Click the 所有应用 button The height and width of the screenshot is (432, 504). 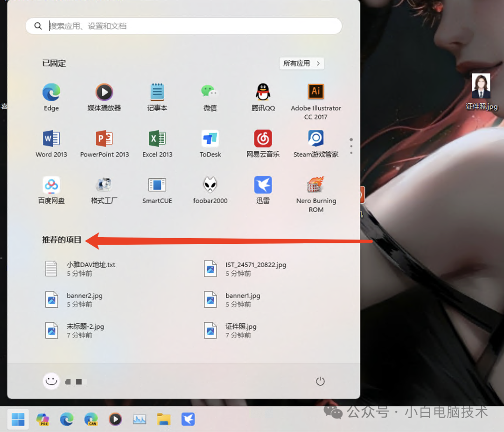[302, 64]
